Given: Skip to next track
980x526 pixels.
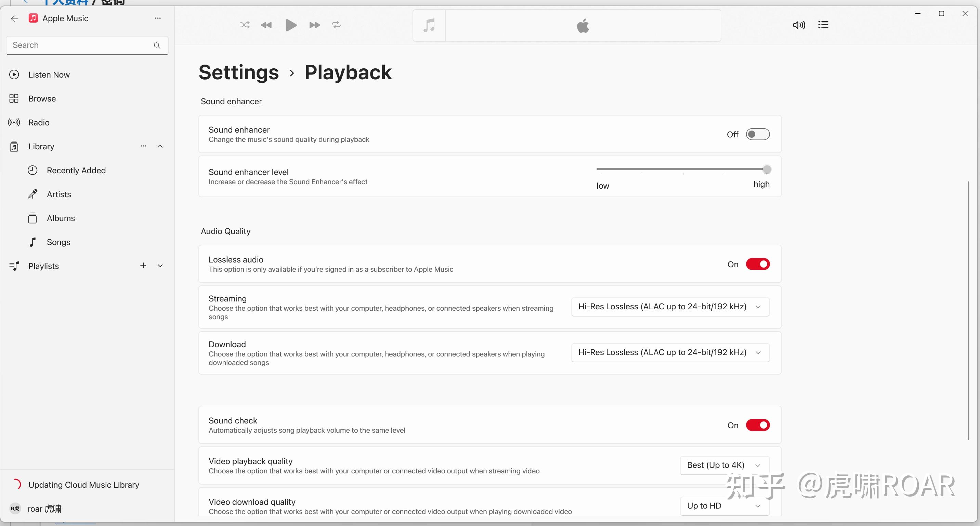Looking at the screenshot, I should (315, 25).
